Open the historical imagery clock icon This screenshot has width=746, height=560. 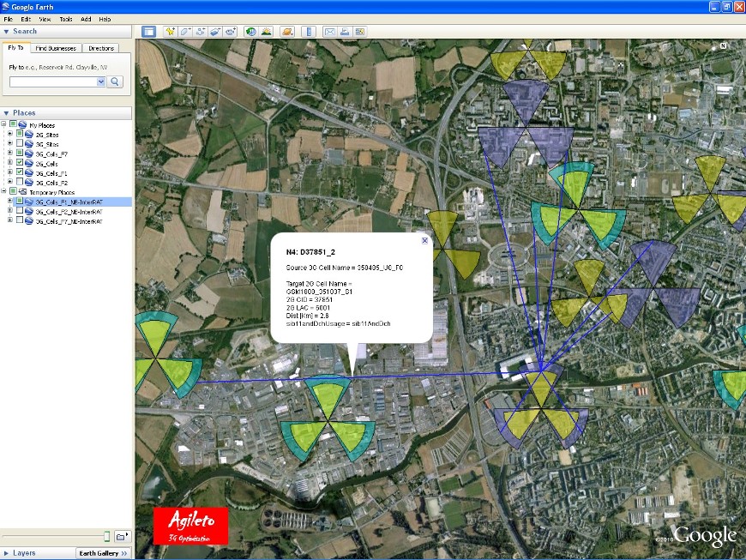tap(251, 32)
